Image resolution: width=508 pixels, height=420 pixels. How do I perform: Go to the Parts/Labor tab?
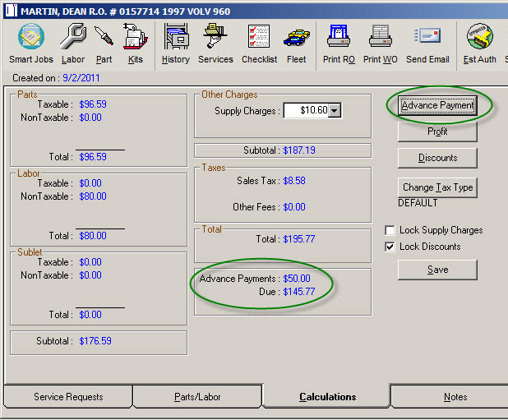click(197, 397)
